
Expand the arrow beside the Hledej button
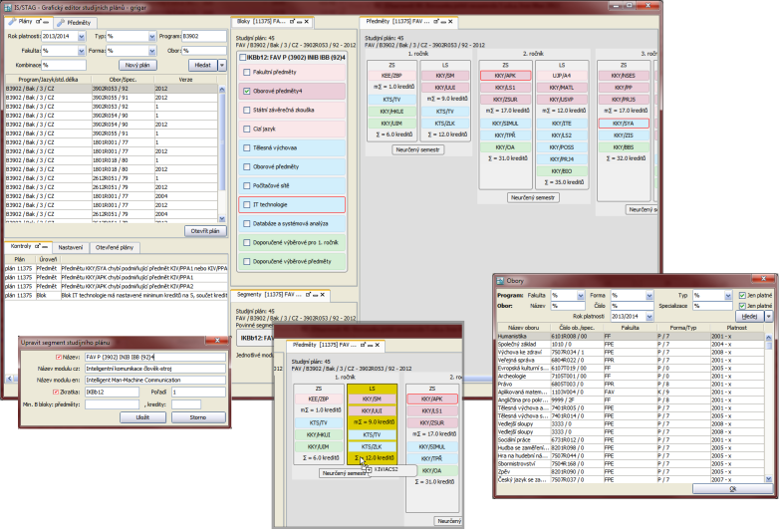(x=769, y=317)
